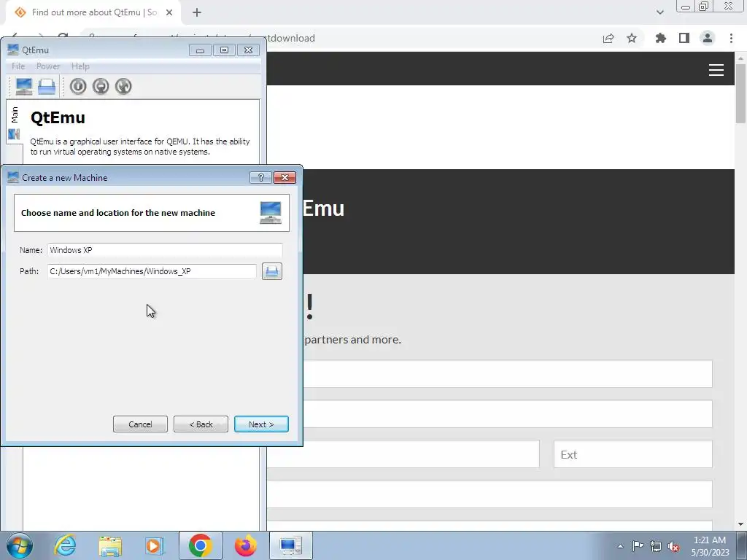Open the Chrome extensions puzzle icon
Viewport: 747px width, 560px height.
pos(661,38)
